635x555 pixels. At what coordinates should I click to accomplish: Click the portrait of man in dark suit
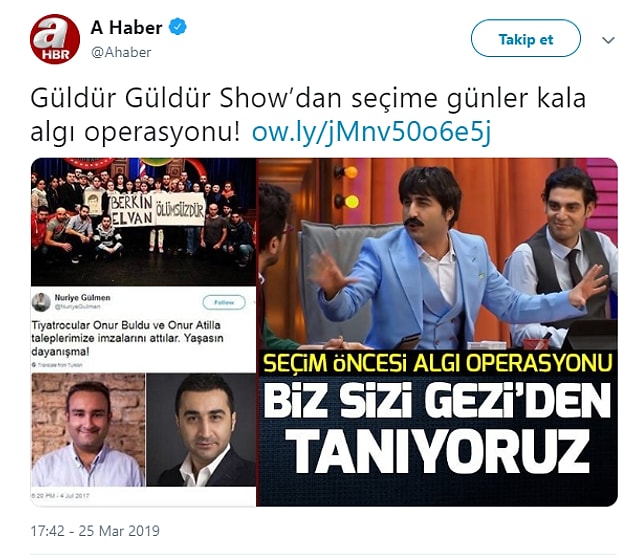[201, 430]
